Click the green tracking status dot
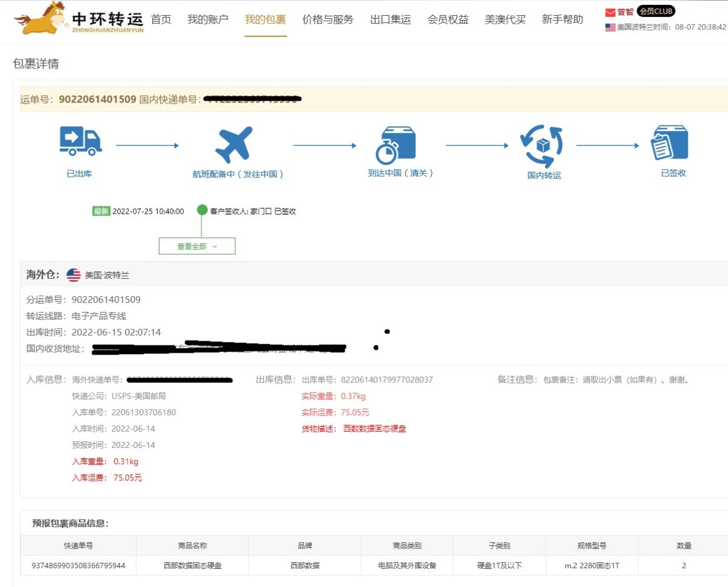The width and height of the screenshot is (728, 587). (x=202, y=210)
